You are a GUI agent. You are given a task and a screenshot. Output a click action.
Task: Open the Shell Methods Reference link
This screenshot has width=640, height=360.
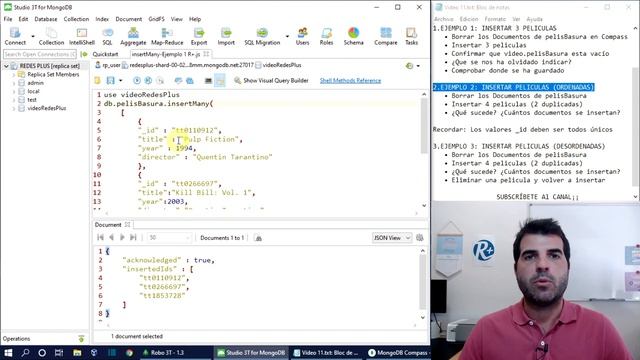point(350,80)
